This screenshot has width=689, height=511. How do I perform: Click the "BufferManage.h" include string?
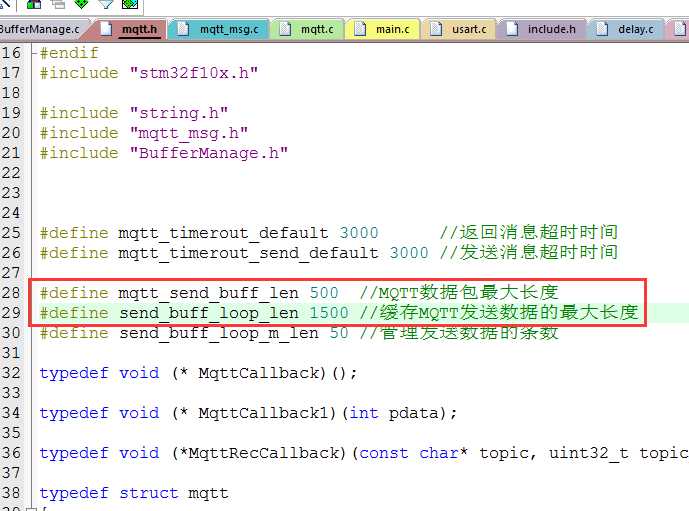pyautogui.click(x=209, y=153)
